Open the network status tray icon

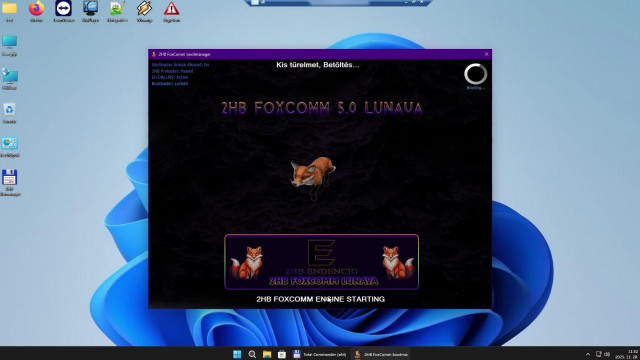coord(598,354)
